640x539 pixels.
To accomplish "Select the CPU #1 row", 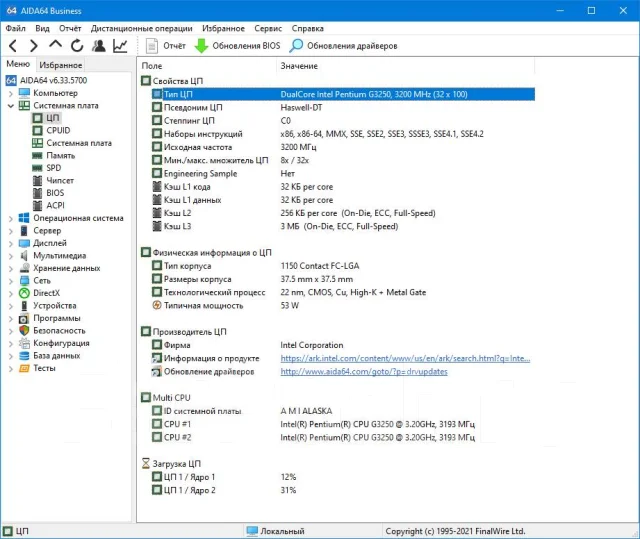I will coord(343,424).
